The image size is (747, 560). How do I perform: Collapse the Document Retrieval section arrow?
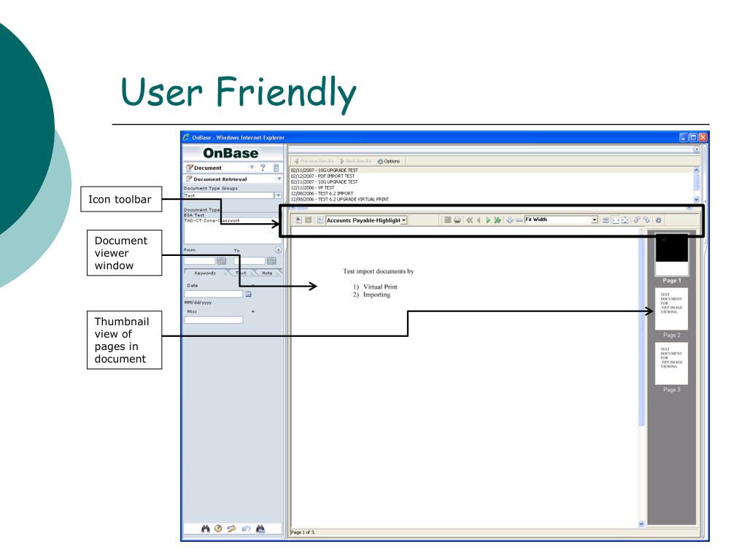click(x=279, y=179)
